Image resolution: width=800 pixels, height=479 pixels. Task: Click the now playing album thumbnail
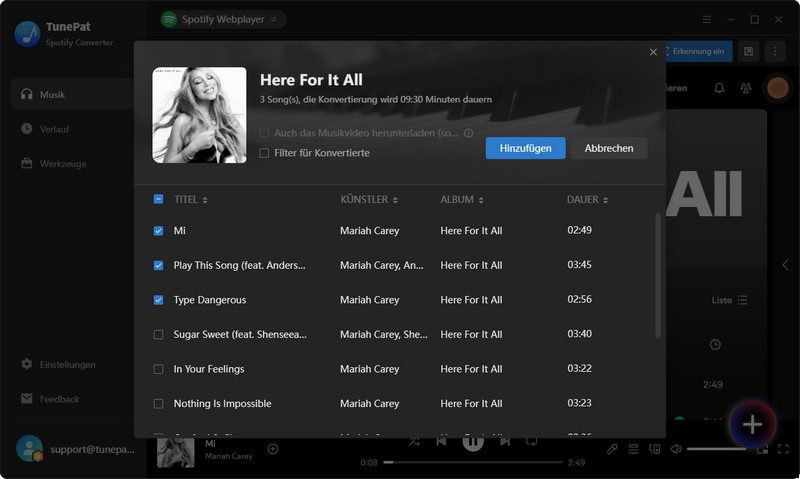click(176, 451)
